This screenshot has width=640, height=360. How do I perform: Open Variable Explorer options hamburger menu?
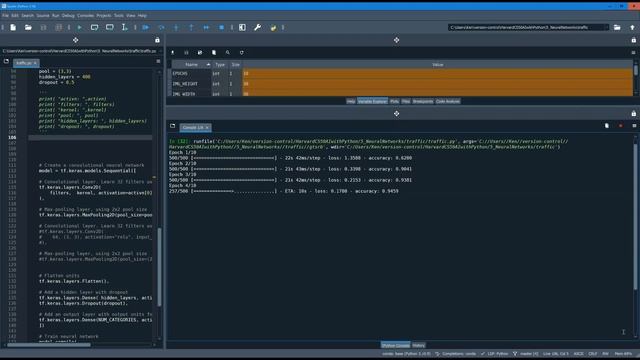633,53
